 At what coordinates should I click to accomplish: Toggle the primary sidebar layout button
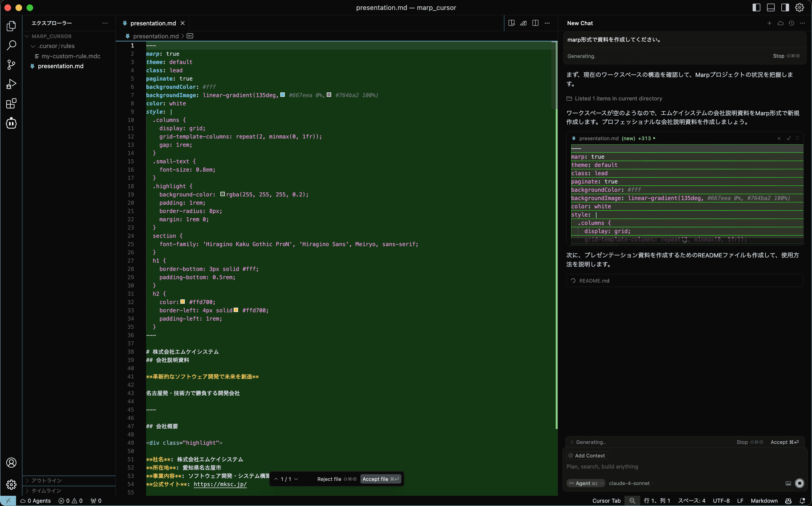pyautogui.click(x=756, y=7)
